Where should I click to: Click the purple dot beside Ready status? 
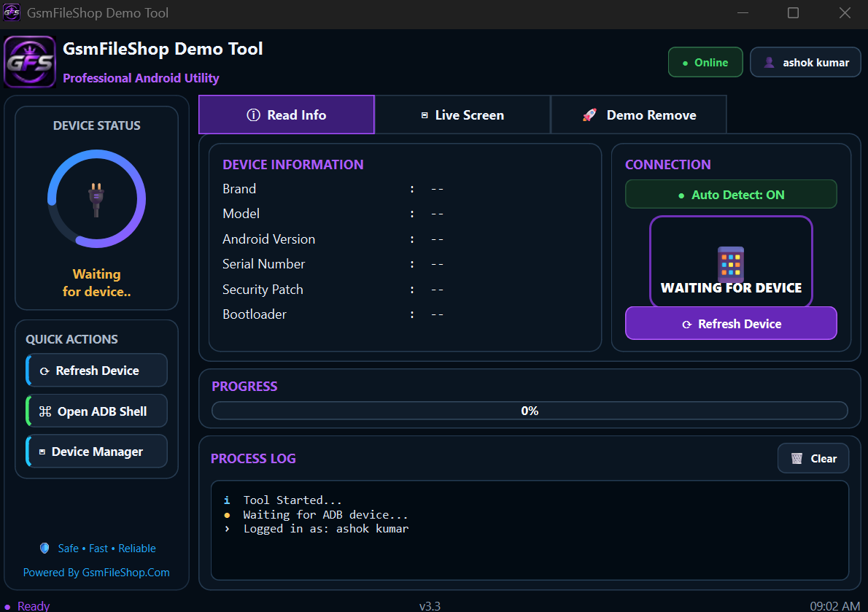tap(7, 607)
